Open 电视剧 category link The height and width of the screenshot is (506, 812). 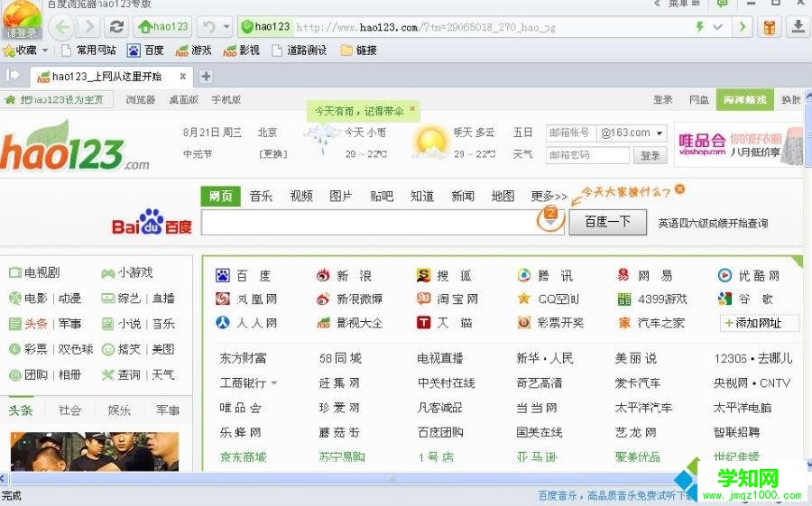(x=34, y=272)
